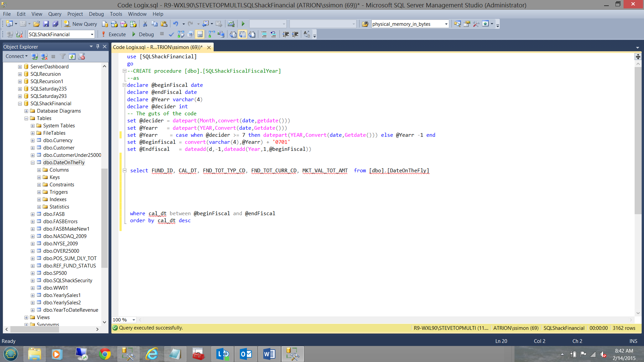Click the Parse checkmark icon
The image size is (644, 362).
171,34
